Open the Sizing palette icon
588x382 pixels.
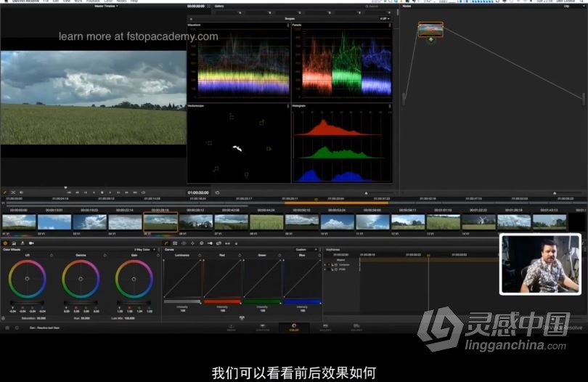pyautogui.click(x=219, y=243)
